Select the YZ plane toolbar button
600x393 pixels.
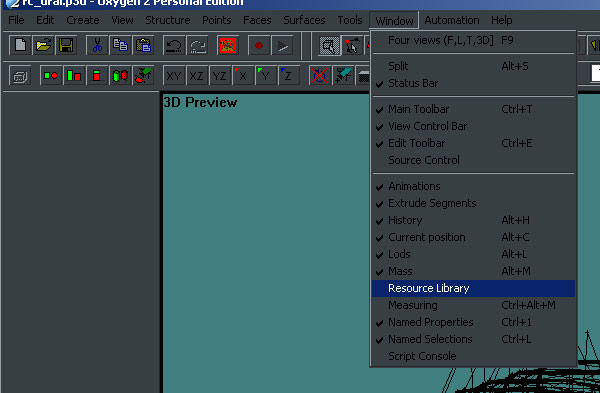coord(220,76)
